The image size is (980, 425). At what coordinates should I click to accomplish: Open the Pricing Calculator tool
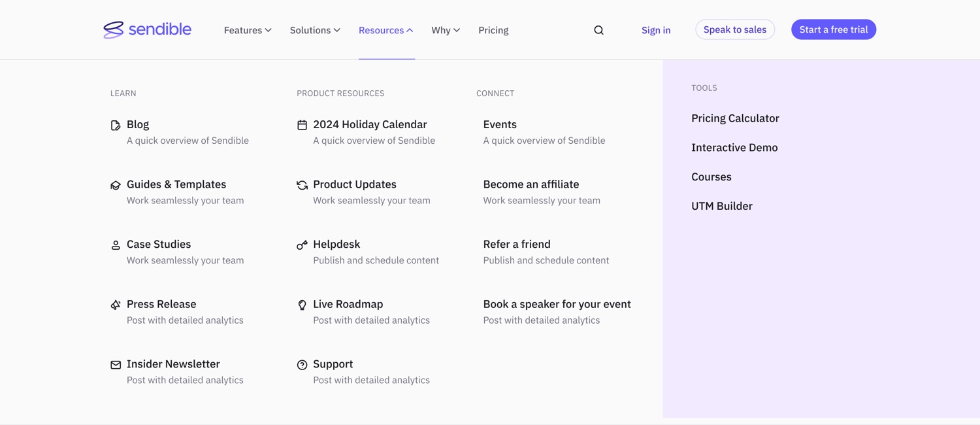point(735,118)
